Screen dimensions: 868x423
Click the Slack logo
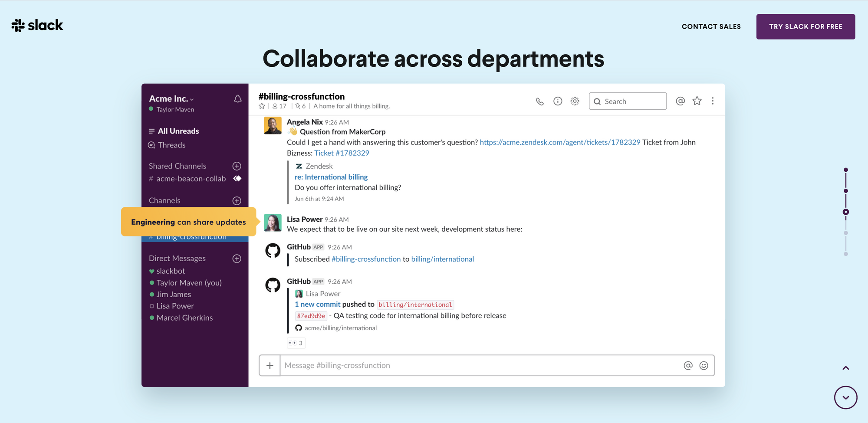tap(37, 26)
